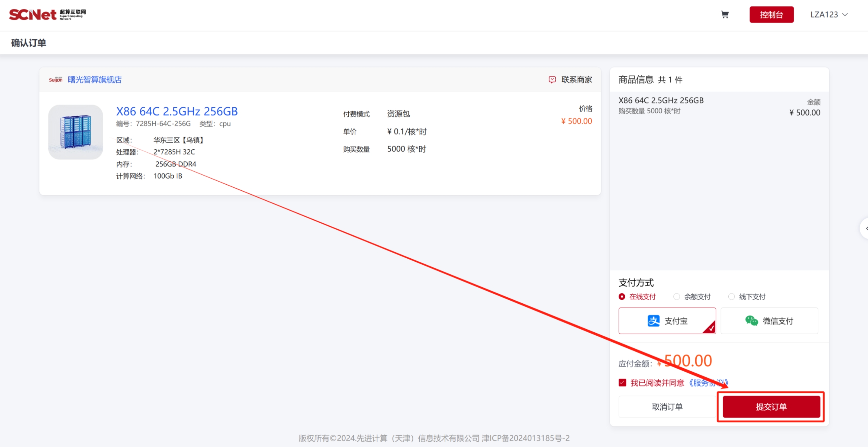Expand the side panel arrow at right edge
The image size is (868, 447).
pyautogui.click(x=865, y=228)
